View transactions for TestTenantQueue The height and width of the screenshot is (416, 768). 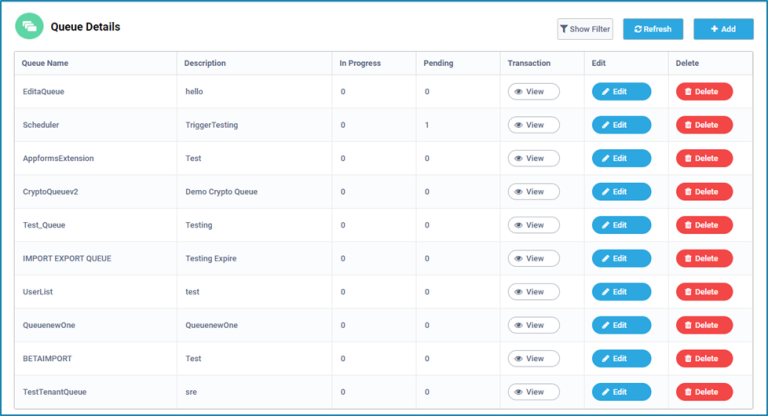(533, 392)
